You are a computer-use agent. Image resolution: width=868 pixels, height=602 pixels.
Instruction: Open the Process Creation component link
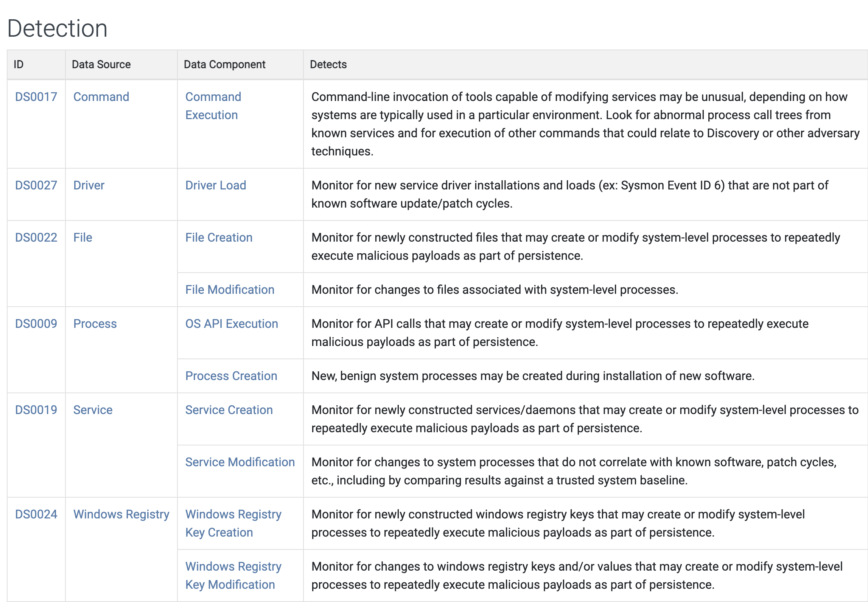point(231,376)
